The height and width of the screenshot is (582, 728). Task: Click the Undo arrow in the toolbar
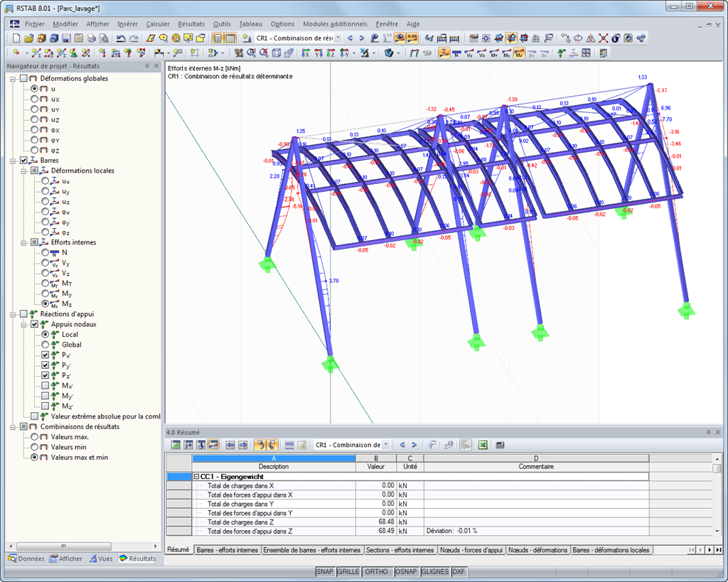[x=120, y=38]
